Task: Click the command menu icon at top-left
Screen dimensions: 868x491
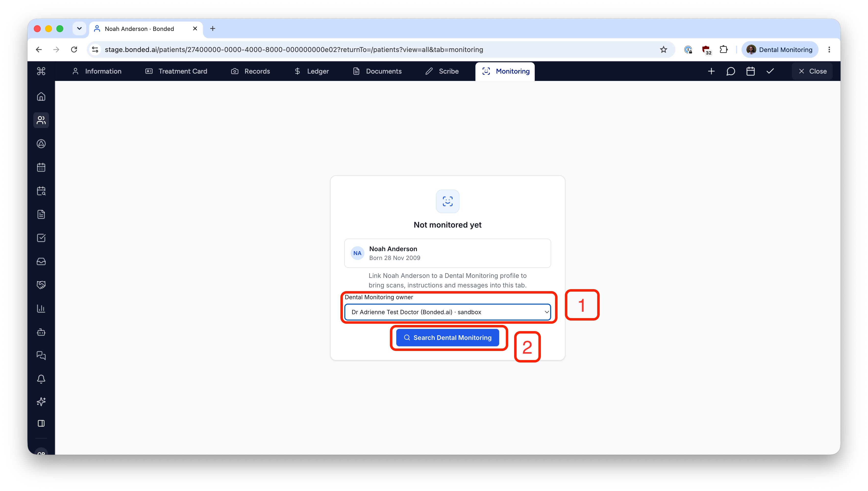Action: 41,71
